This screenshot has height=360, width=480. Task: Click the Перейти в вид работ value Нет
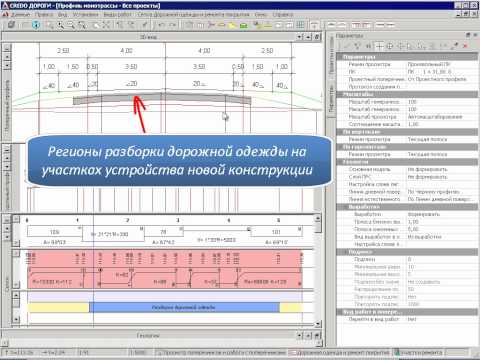pyautogui.click(x=412, y=319)
